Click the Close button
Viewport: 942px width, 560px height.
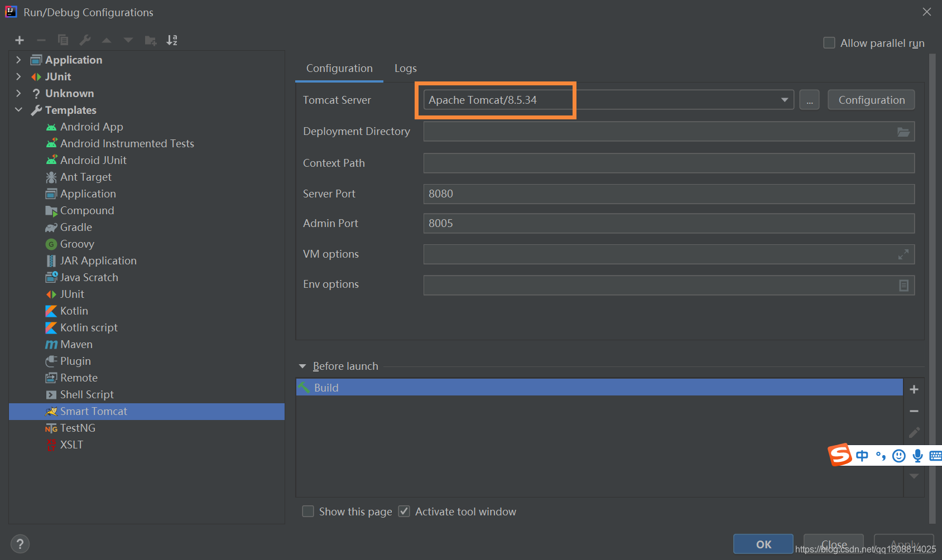point(834,544)
